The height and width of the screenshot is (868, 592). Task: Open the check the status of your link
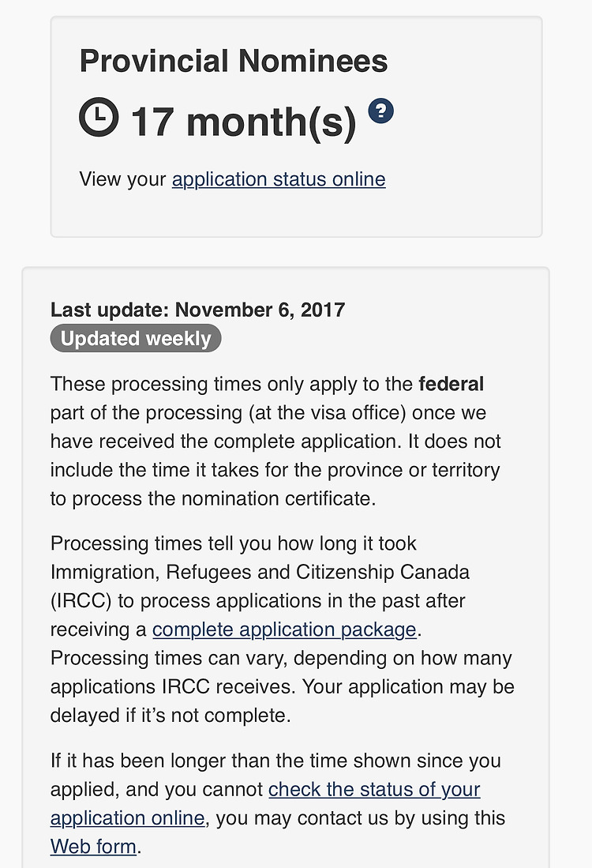(x=374, y=789)
